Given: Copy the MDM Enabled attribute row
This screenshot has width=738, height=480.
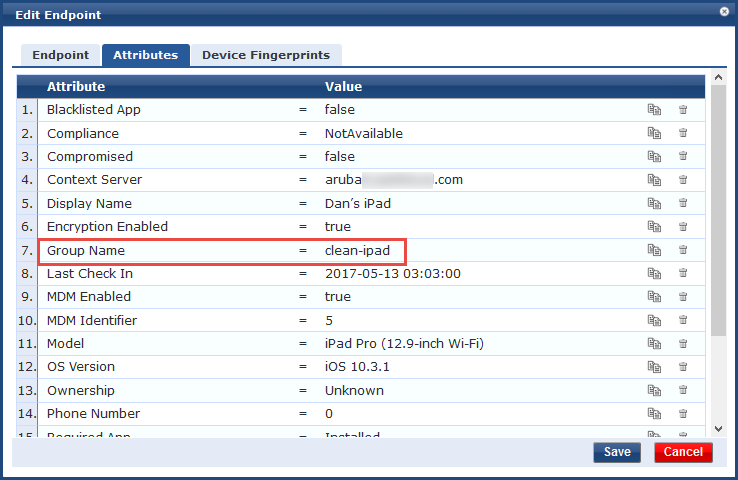Looking at the screenshot, I should (654, 296).
